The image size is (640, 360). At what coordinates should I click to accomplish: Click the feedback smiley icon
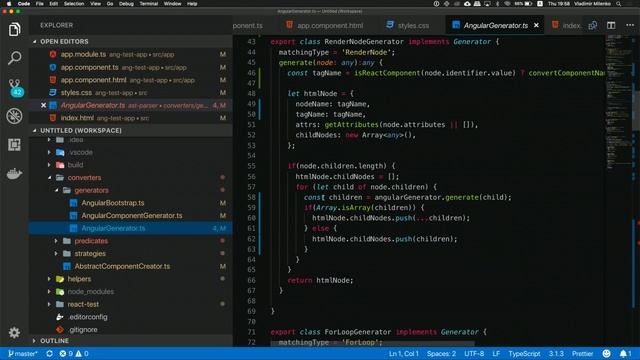[x=607, y=353]
